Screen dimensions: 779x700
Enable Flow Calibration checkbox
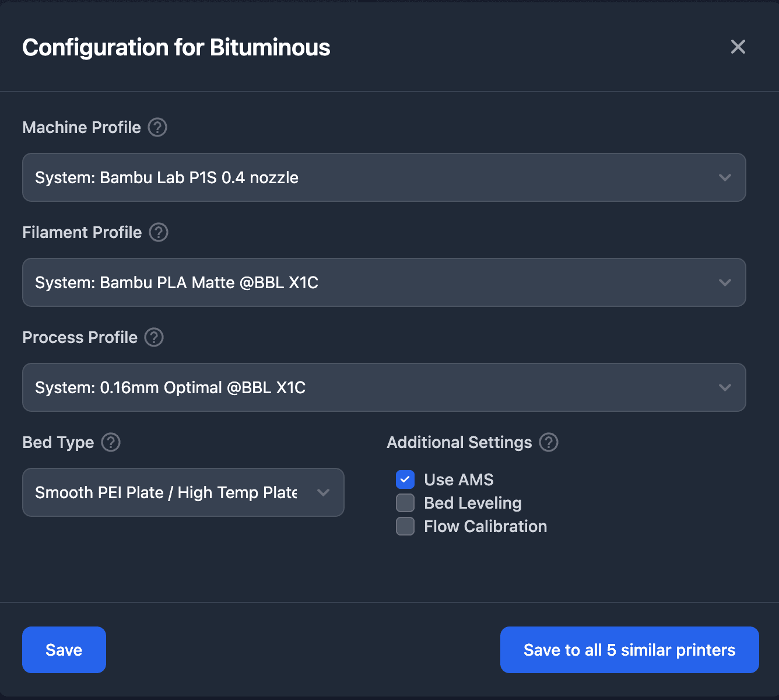(405, 526)
